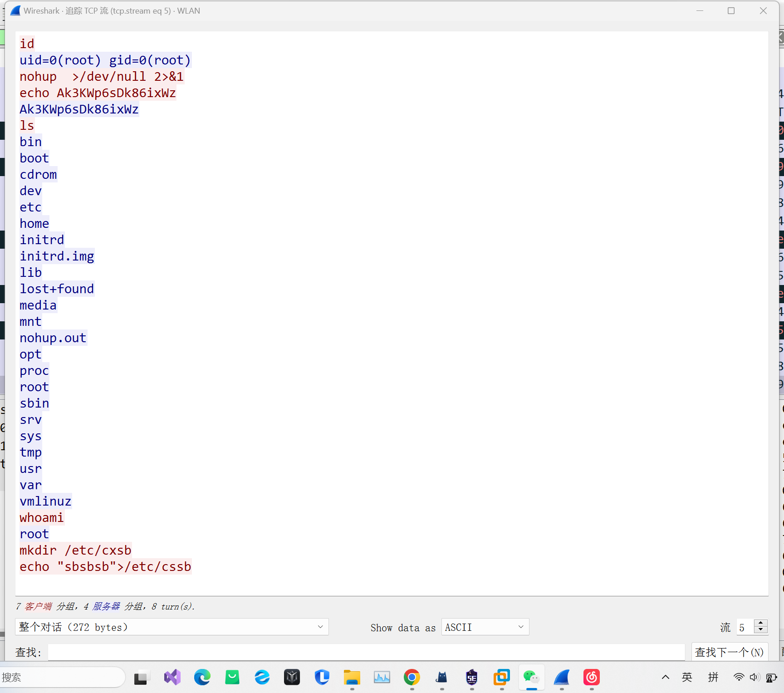
Task: Open the black cat app icon
Action: point(442,678)
